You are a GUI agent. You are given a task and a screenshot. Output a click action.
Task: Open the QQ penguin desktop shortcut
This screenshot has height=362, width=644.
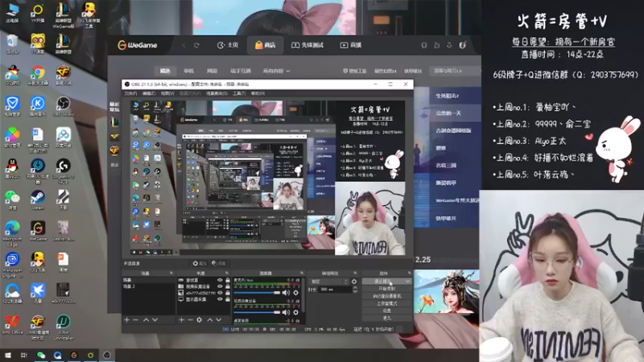pos(12,167)
